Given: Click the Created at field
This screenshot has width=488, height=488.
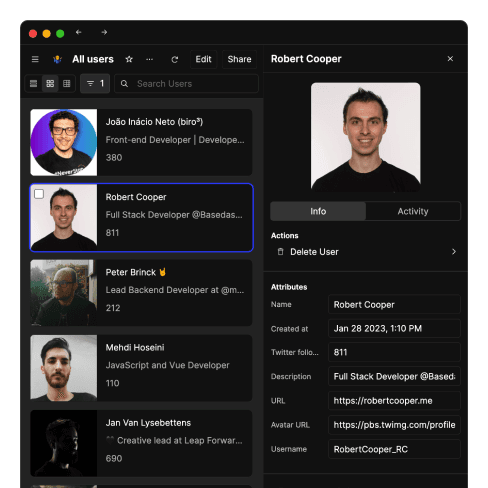Looking at the screenshot, I should coord(394,329).
